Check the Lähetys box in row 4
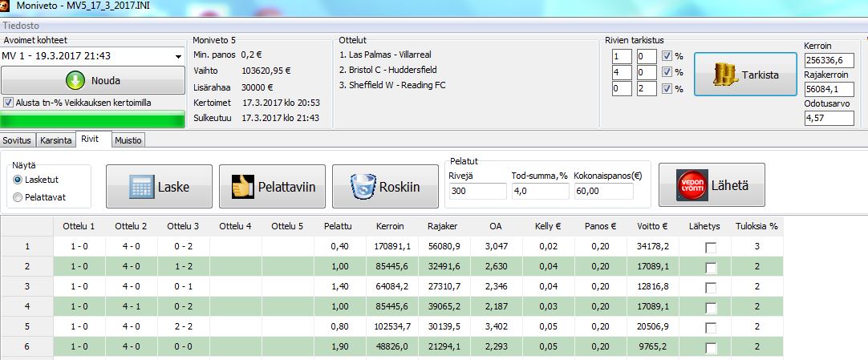 point(711,307)
